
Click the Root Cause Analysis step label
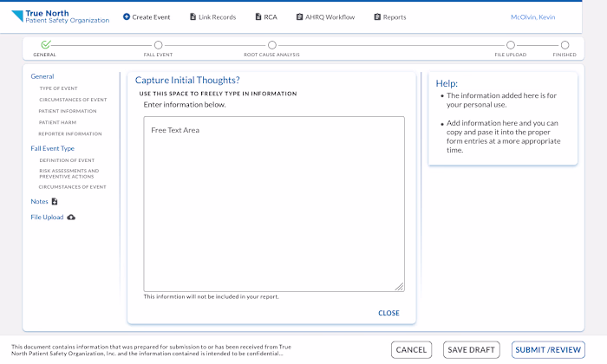tap(271, 55)
